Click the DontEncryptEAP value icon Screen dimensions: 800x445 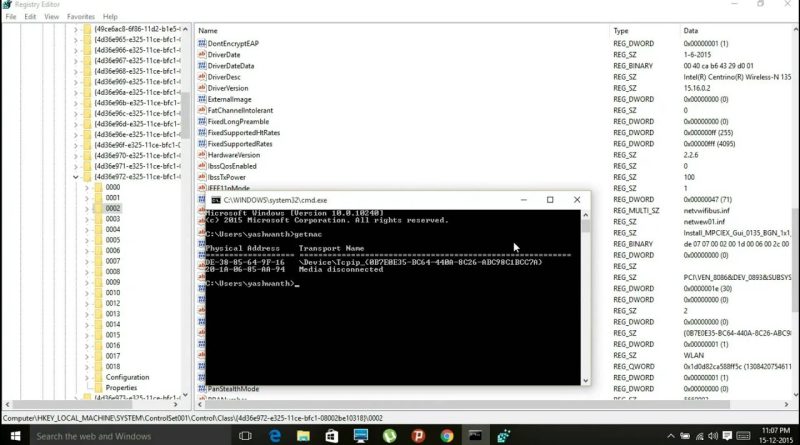[202, 43]
